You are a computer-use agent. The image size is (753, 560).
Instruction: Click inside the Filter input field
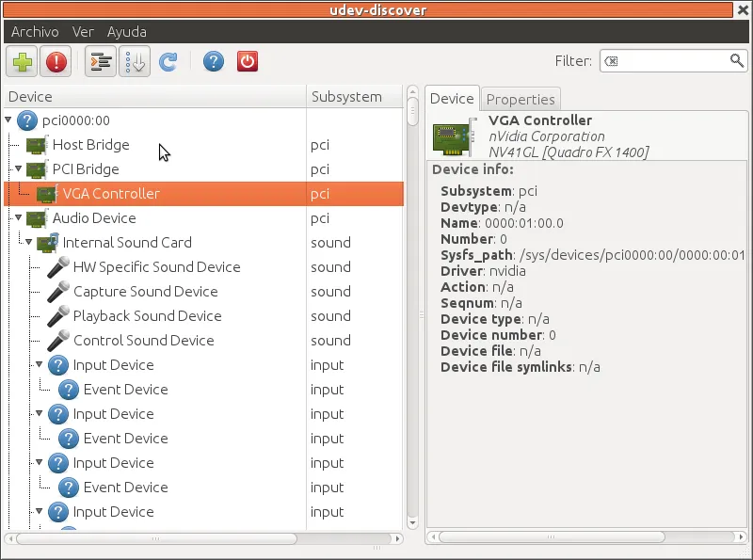(668, 60)
